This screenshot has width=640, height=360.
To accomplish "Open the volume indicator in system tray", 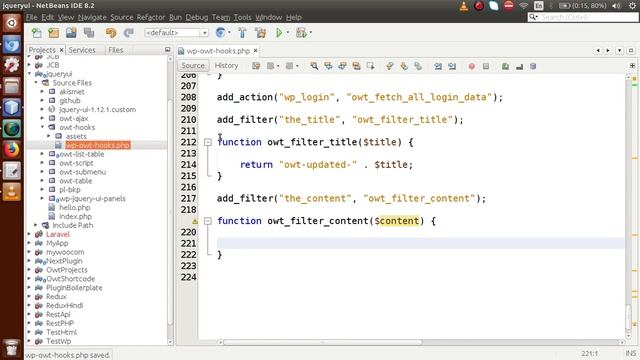I will 616,6.
